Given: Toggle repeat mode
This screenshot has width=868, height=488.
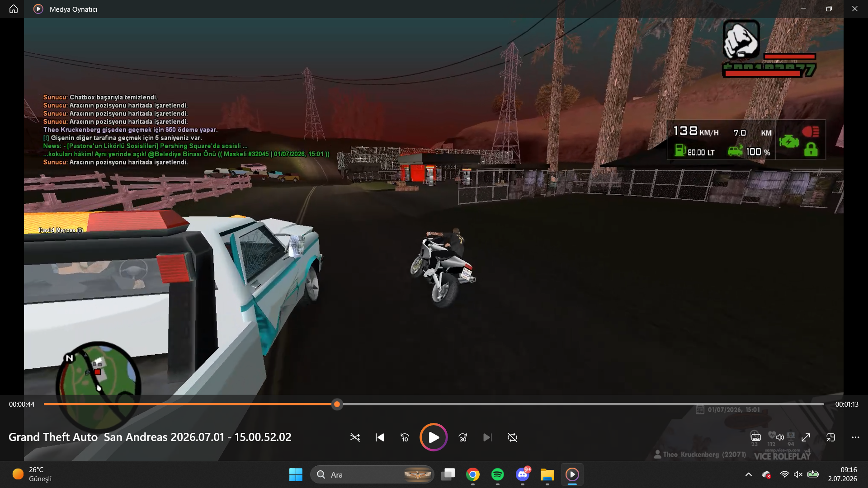Looking at the screenshot, I should click(x=512, y=437).
